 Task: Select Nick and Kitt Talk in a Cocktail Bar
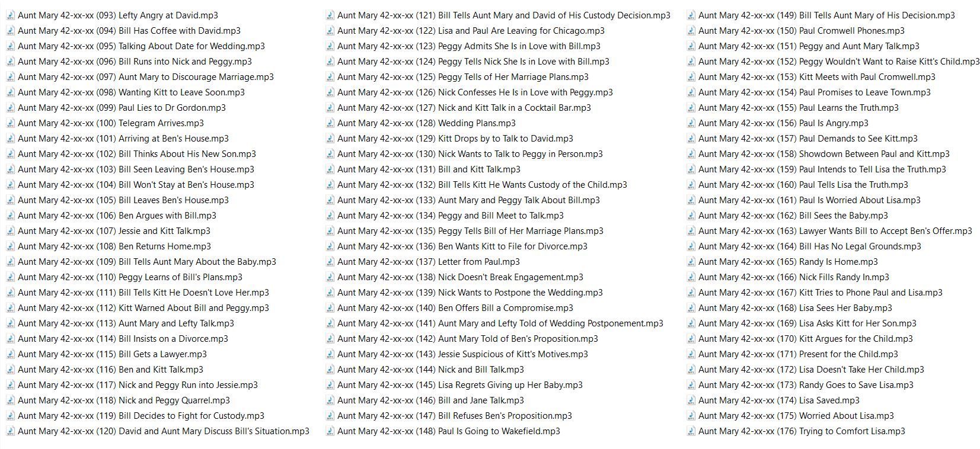464,108
